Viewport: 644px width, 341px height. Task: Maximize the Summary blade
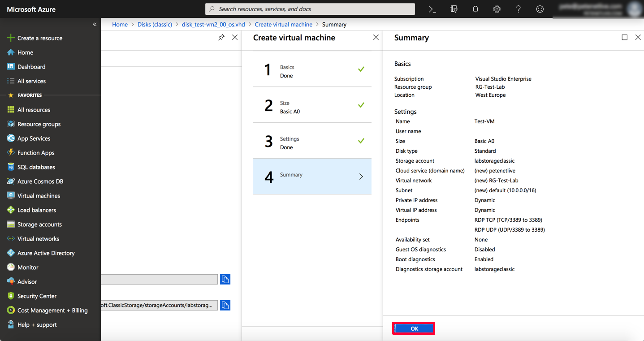tap(625, 38)
